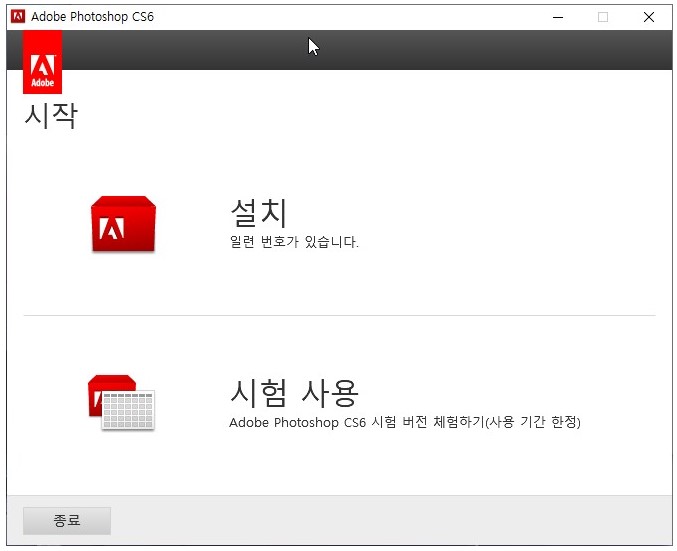Click the 'Adobe Photoshop CS6' window title
This screenshot has width=677, height=551.
(92, 16)
